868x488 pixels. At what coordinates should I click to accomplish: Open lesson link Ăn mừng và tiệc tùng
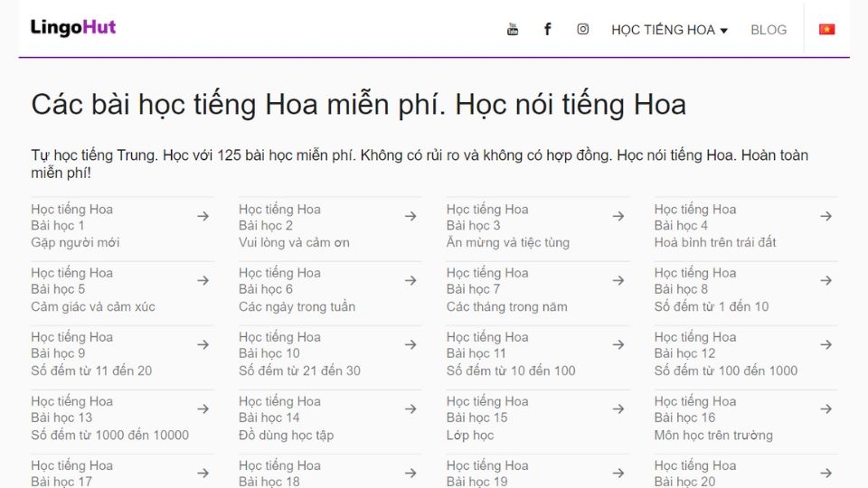[x=507, y=242]
